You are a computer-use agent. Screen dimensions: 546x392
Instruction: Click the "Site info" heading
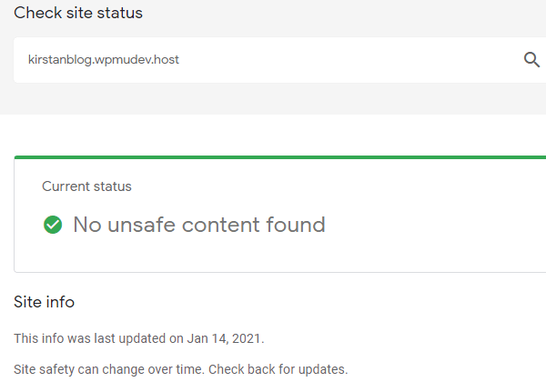[x=44, y=301]
